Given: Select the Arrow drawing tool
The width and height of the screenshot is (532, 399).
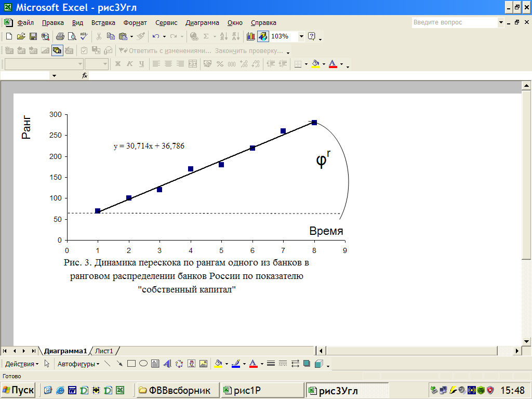Looking at the screenshot, I should (119, 364).
